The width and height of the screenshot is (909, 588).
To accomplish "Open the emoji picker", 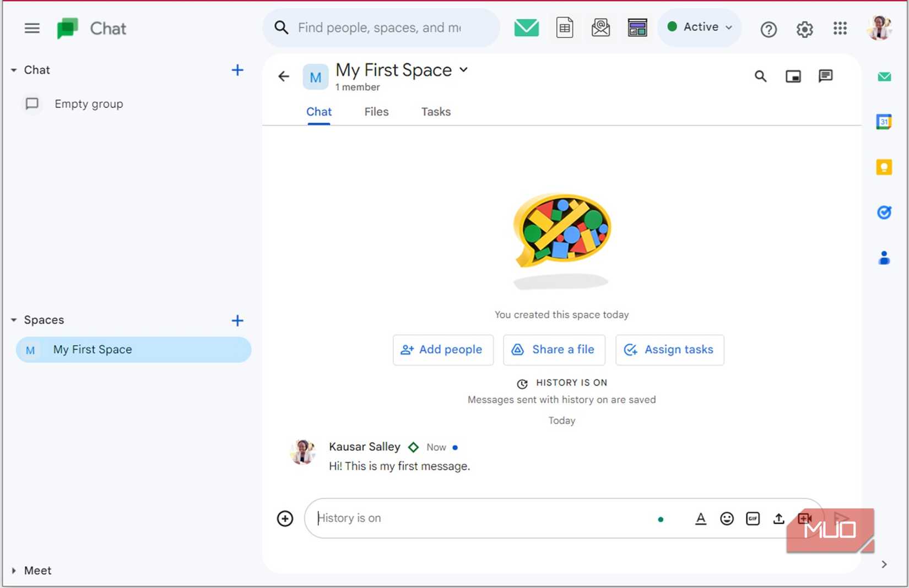I will pyautogui.click(x=727, y=519).
